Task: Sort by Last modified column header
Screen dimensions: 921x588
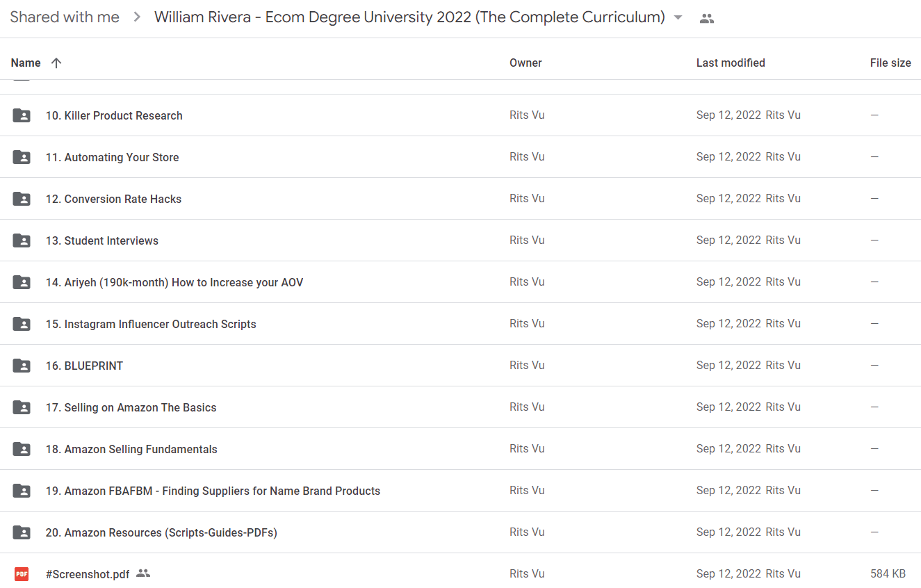Action: (x=731, y=63)
